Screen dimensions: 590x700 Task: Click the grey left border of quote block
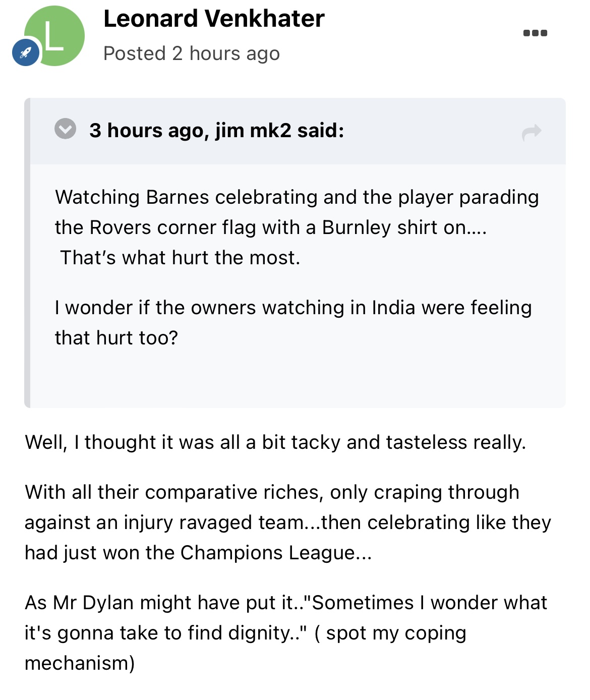click(27, 252)
